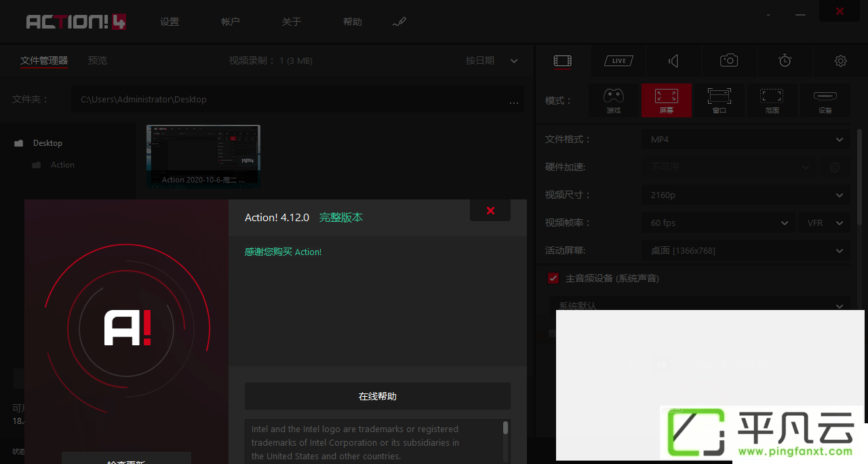Switch to the 预览 tab
Viewport: 868px width, 464px height.
98,60
